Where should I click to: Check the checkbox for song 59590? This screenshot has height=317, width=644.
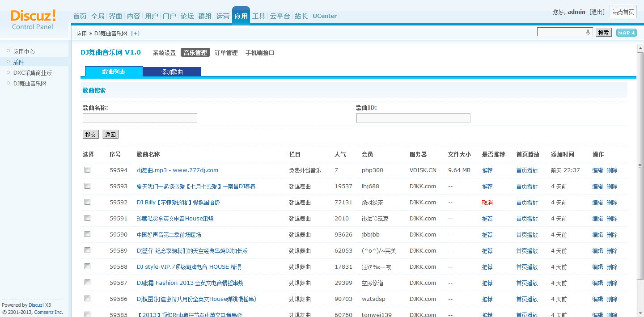point(87,234)
